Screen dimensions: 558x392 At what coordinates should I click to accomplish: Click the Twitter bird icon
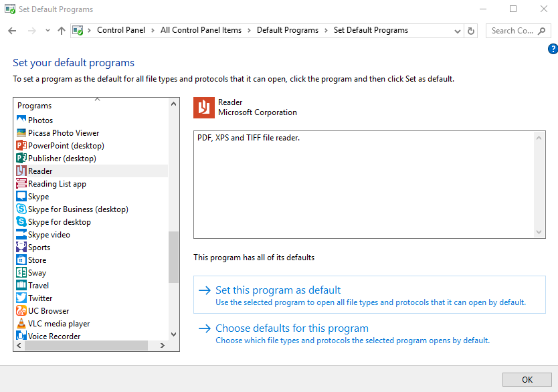[x=21, y=298]
